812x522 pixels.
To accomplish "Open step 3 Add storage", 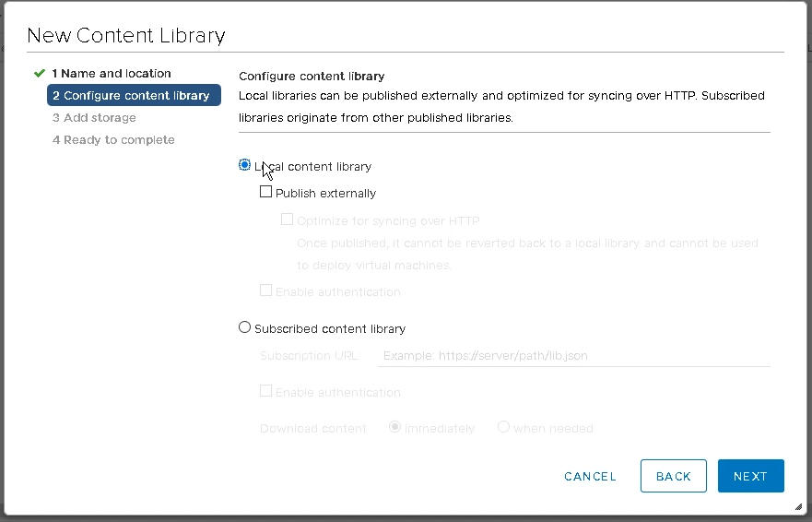I will [94, 118].
